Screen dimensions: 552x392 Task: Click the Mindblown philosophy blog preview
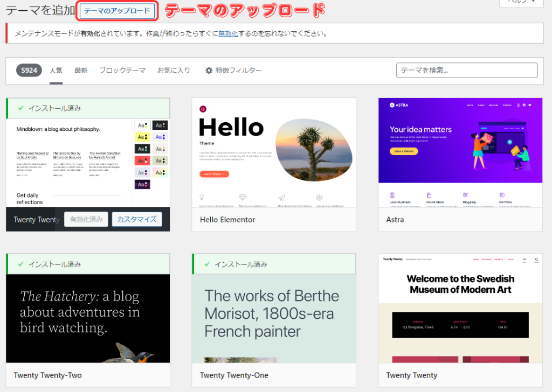coord(88,163)
